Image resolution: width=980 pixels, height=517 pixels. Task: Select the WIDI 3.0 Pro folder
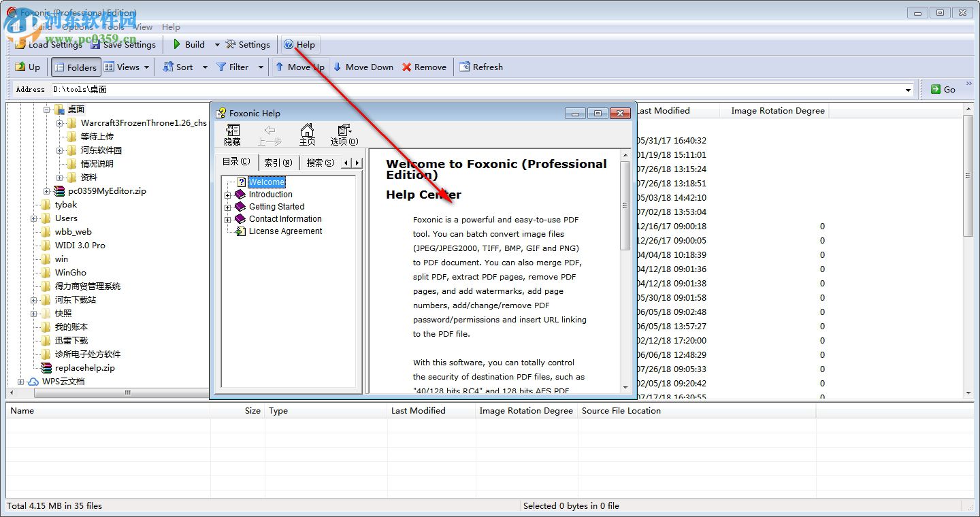[x=80, y=246]
